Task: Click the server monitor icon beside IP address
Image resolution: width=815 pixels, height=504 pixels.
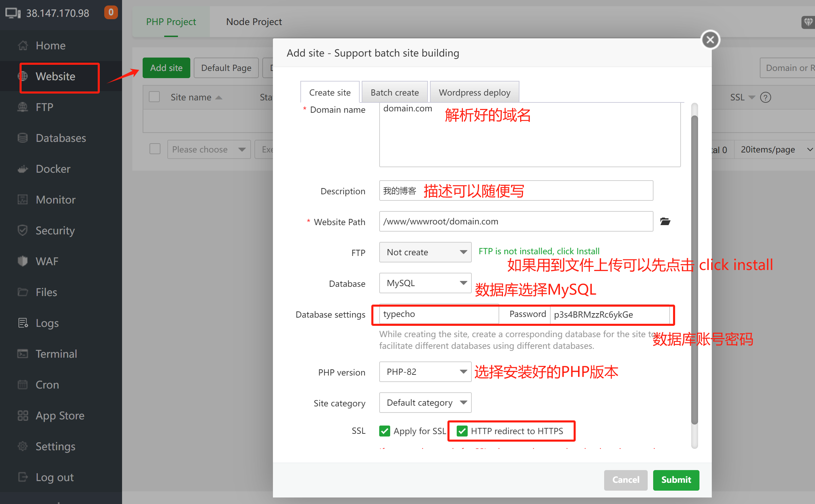Action: (13, 13)
